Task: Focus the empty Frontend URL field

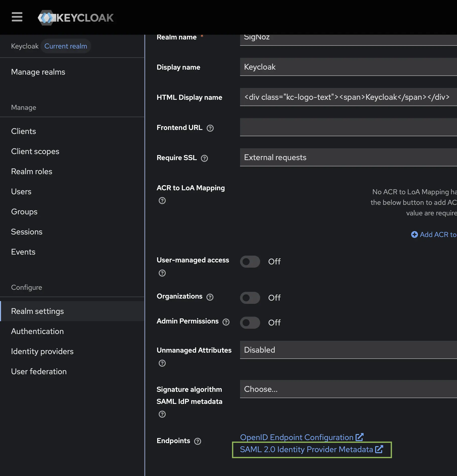Action: (x=348, y=127)
